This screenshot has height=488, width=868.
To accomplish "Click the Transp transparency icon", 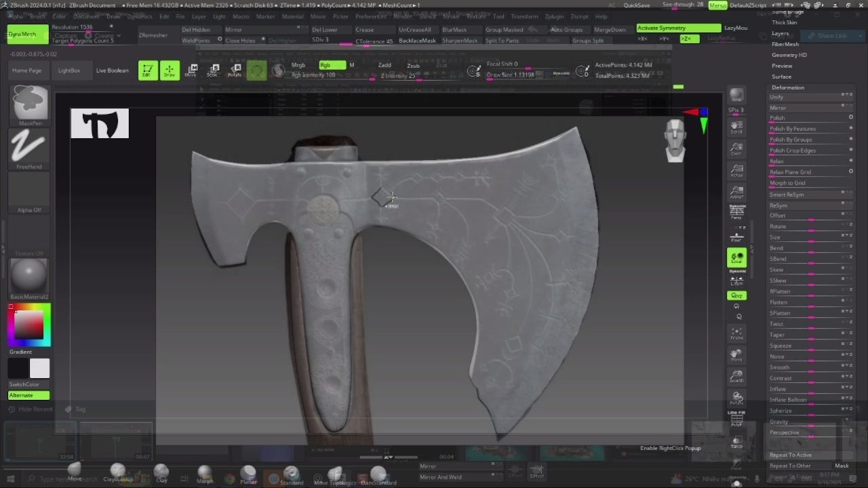I will [736, 442].
